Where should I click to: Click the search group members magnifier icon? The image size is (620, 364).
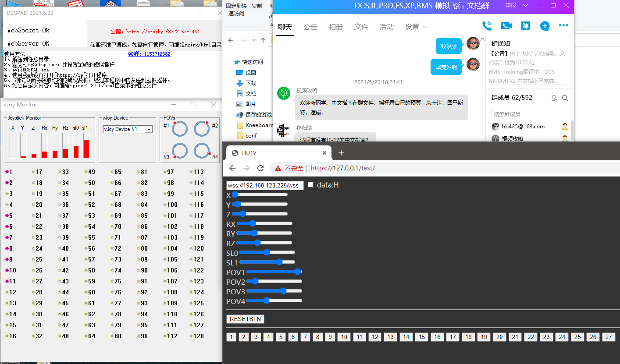(565, 98)
